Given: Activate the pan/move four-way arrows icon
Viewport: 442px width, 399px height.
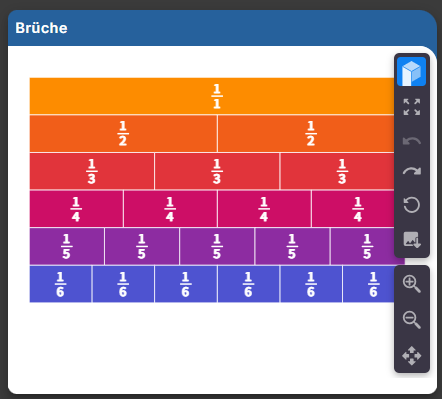Looking at the screenshot, I should pos(412,356).
